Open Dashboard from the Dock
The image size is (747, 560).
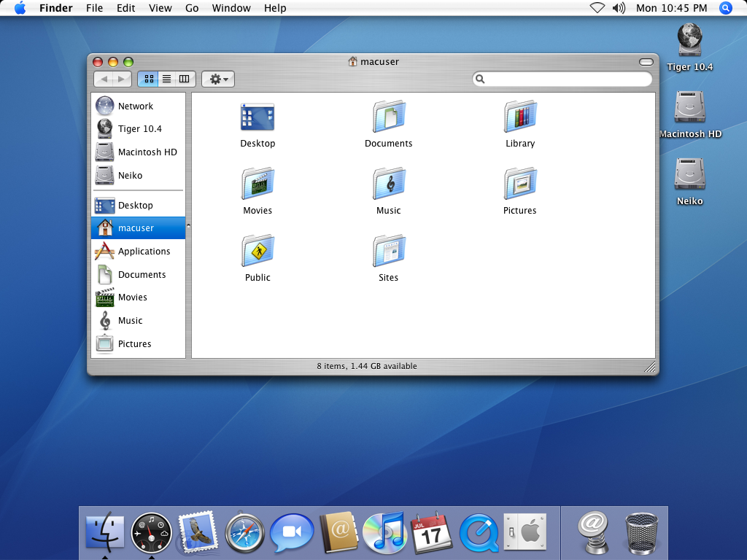(149, 532)
